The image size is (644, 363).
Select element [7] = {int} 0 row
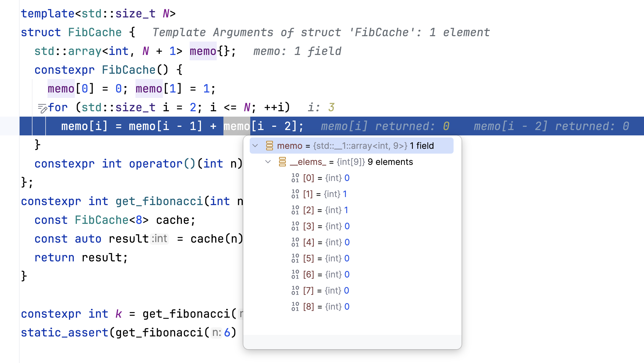326,290
